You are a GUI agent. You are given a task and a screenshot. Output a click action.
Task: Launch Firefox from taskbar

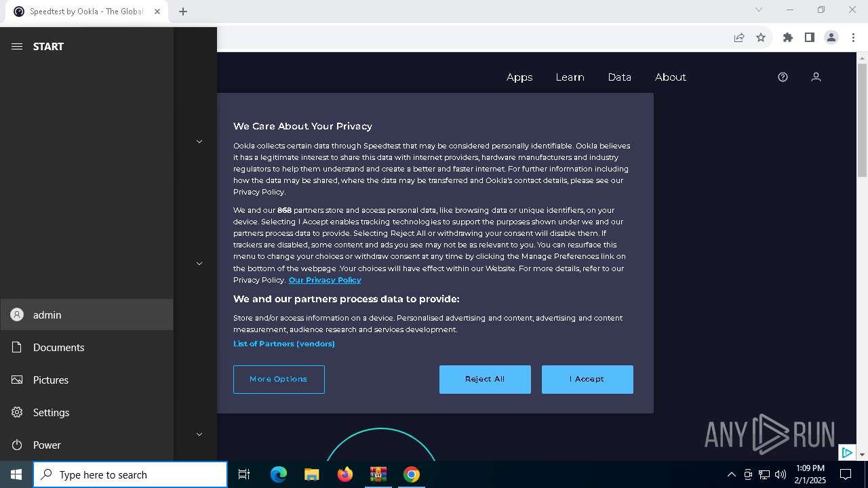pos(345,474)
